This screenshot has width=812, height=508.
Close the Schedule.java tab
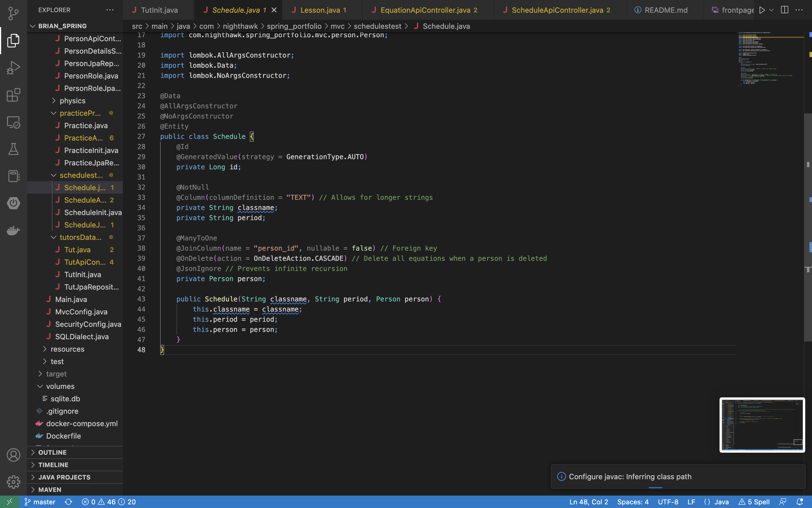274,10
